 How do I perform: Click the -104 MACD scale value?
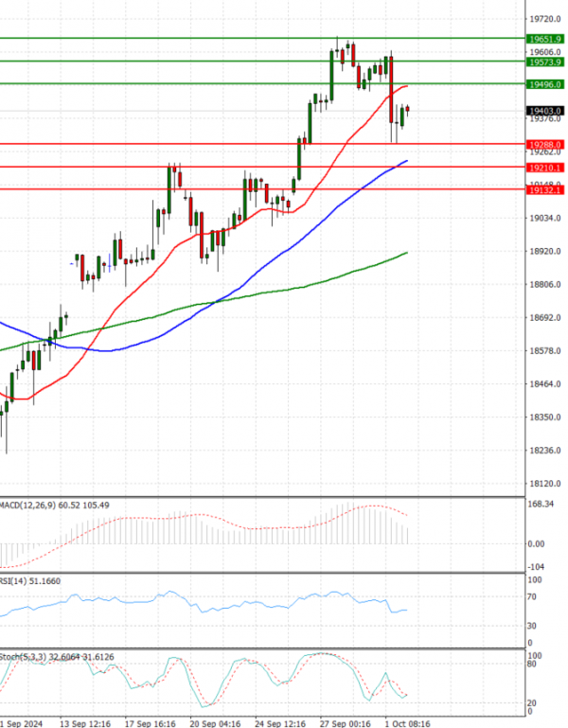click(x=536, y=567)
